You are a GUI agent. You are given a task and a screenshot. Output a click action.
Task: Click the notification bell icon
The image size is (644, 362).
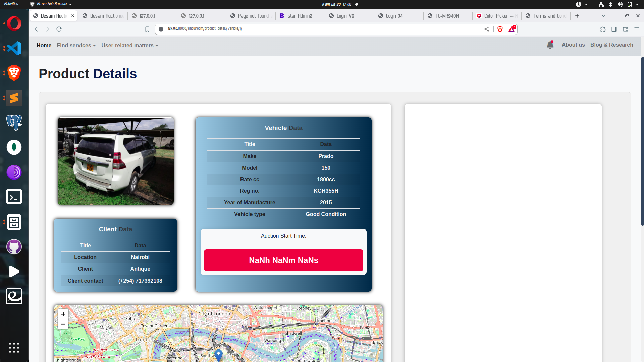550,45
